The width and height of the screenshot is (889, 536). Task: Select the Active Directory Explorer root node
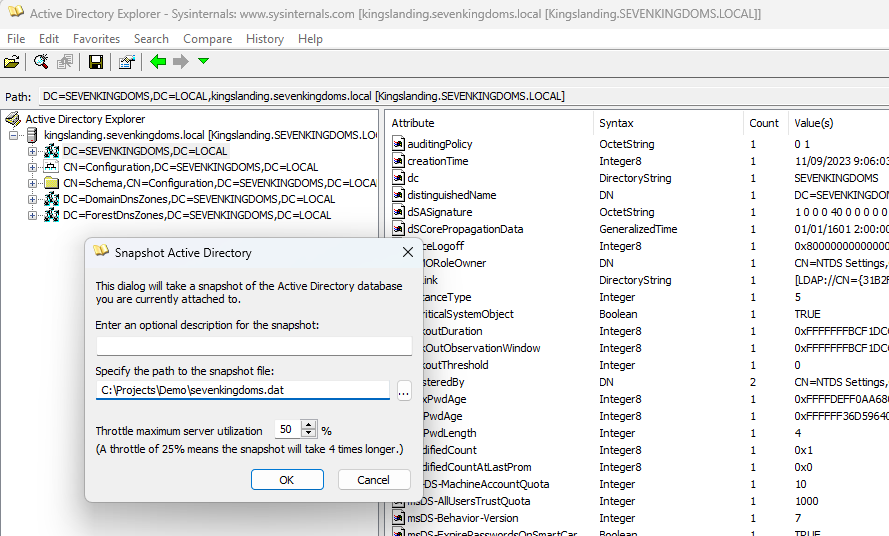pyautogui.click(x=85, y=119)
